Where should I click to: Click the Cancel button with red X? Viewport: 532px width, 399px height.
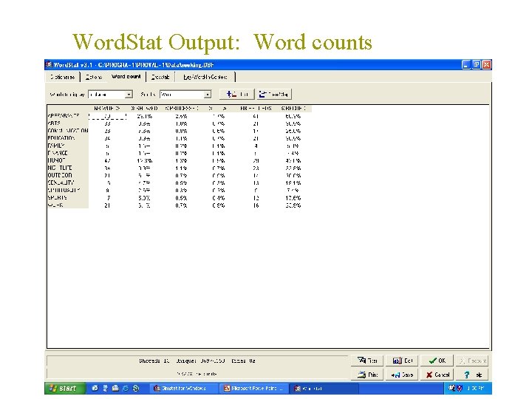[437, 375]
